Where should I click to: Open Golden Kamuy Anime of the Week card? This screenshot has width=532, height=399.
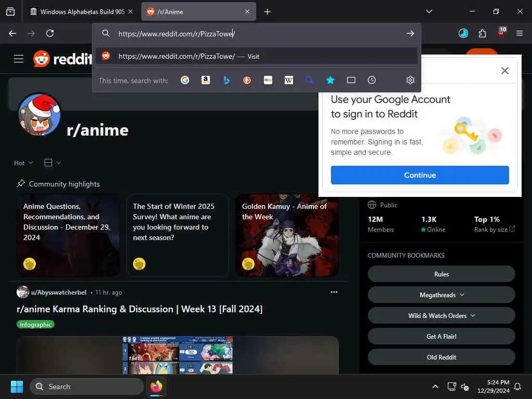[287, 235]
